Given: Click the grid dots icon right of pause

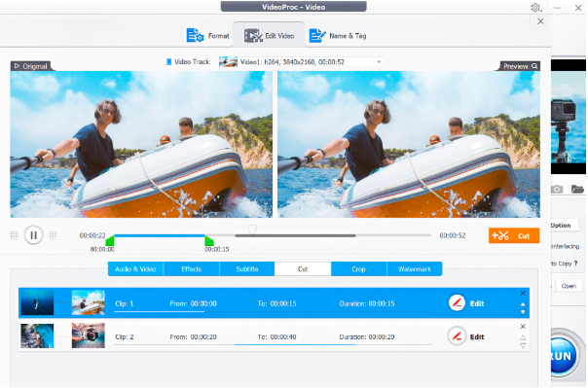Looking at the screenshot, I should [x=54, y=235].
